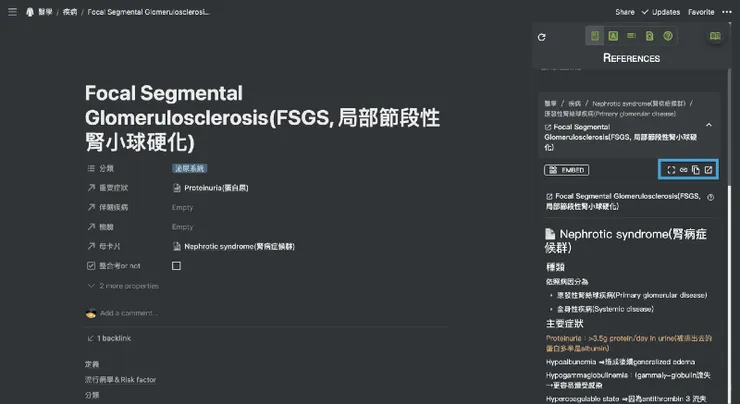Viewport: 740px width, 404px height.
Task: Toggle the 整合考or not checkbox
Action: 176,266
